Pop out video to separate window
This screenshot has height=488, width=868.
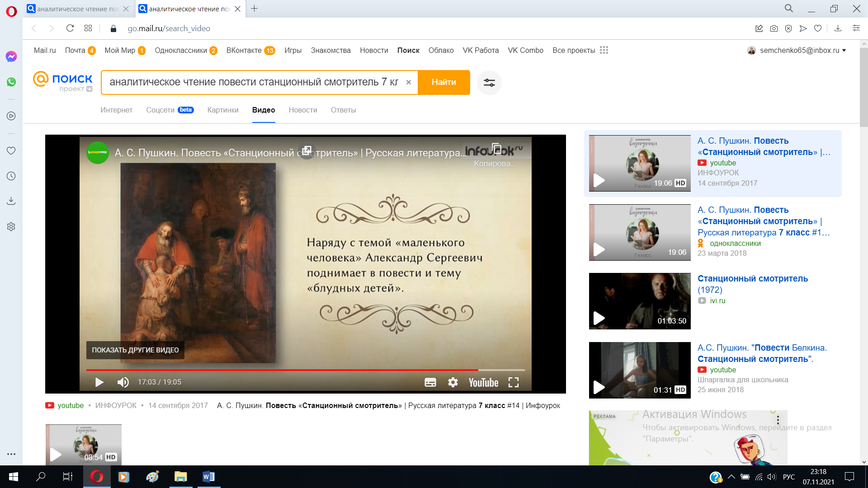pyautogui.click(x=307, y=151)
